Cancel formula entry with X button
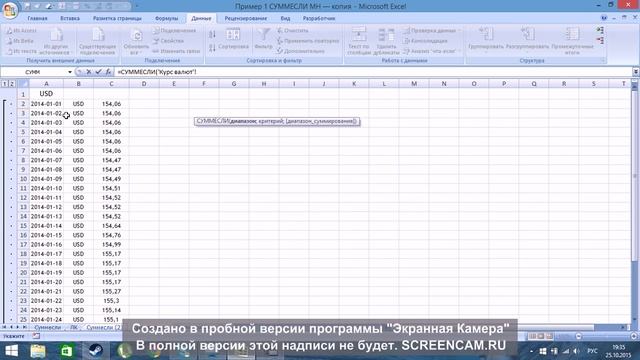 (x=89, y=72)
